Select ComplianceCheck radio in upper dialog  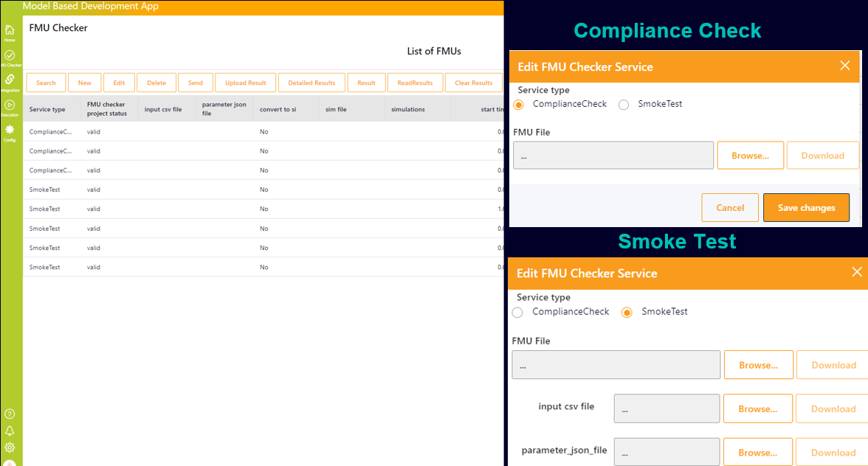point(519,105)
